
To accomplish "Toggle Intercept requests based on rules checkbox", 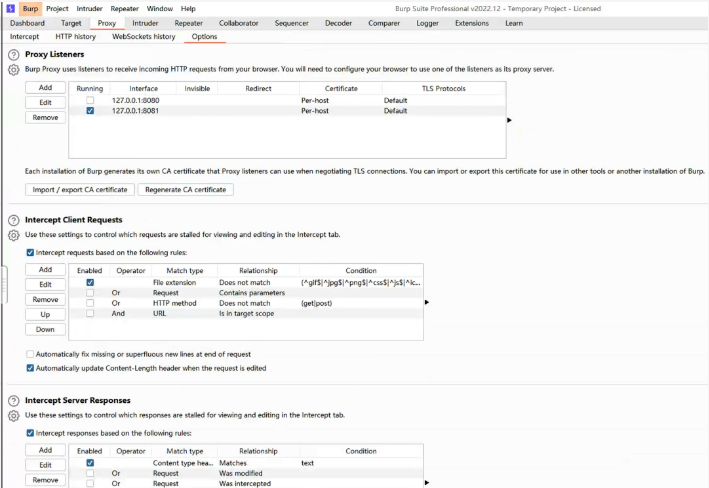I will 30,252.
